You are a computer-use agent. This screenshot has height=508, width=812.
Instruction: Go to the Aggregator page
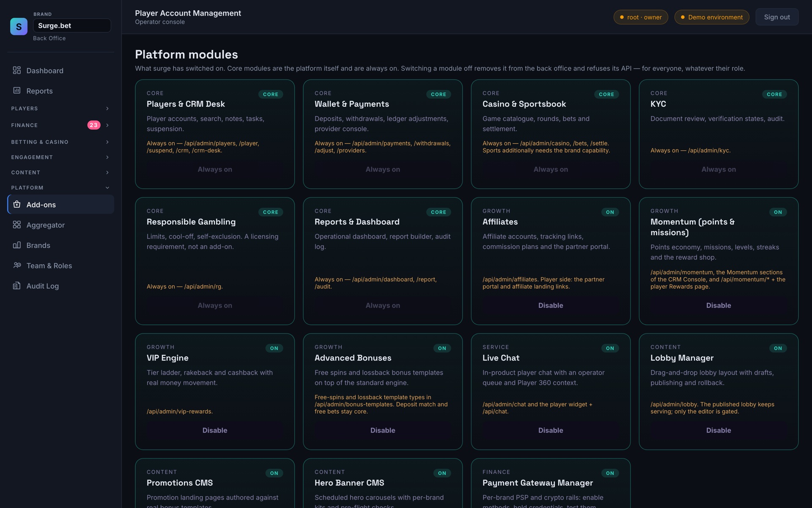click(x=60, y=225)
